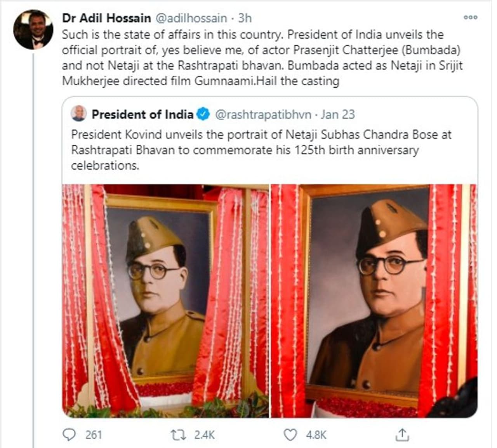Open the @adilhossain handle link
This screenshot has height=448, width=497.
(x=191, y=18)
